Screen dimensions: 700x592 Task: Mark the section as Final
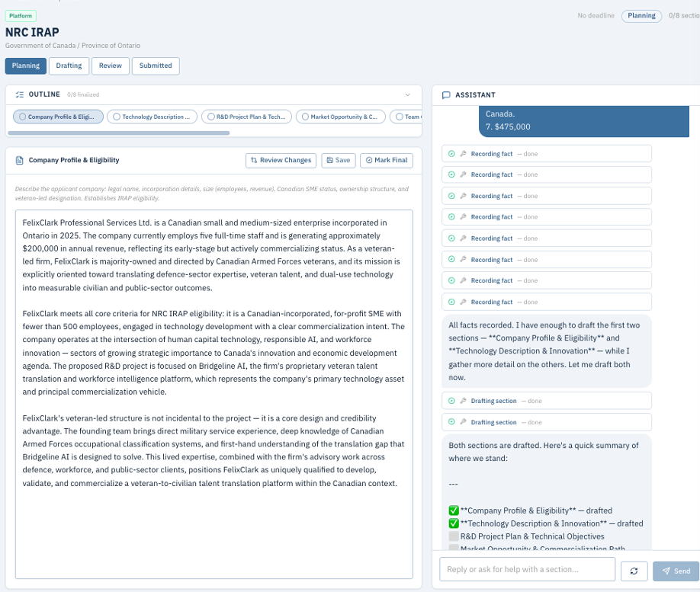(x=386, y=160)
